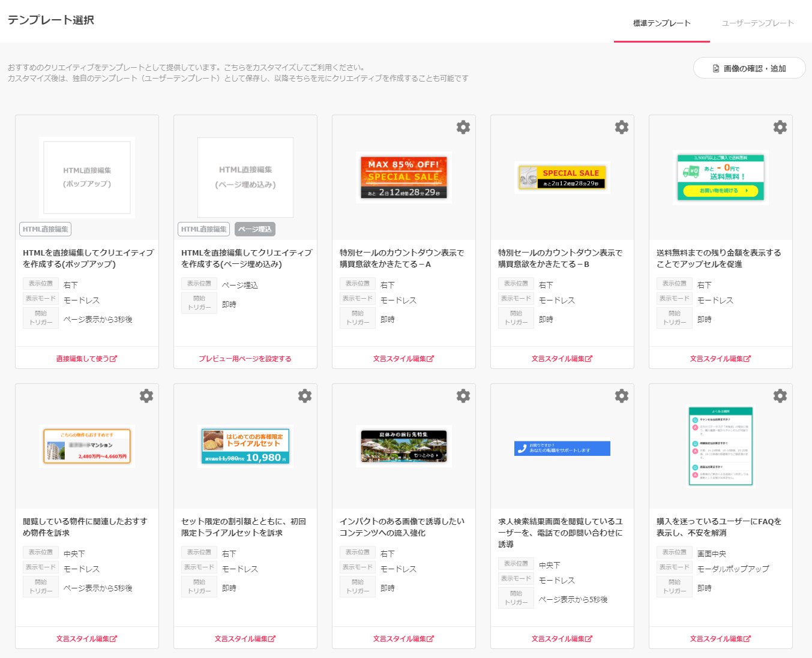The image size is (812, 658).
Task: Select the トライアルセット banner thumbnail
Action: point(245,446)
